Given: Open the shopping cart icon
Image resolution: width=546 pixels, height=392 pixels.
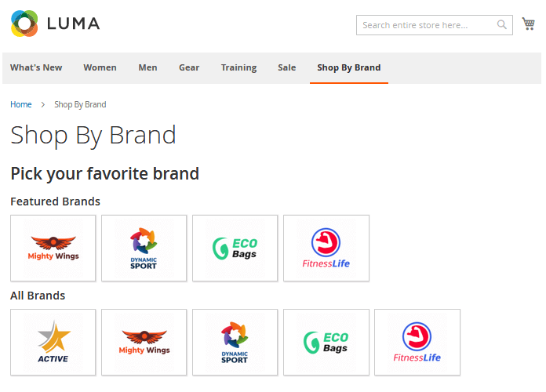Looking at the screenshot, I should click(x=528, y=24).
